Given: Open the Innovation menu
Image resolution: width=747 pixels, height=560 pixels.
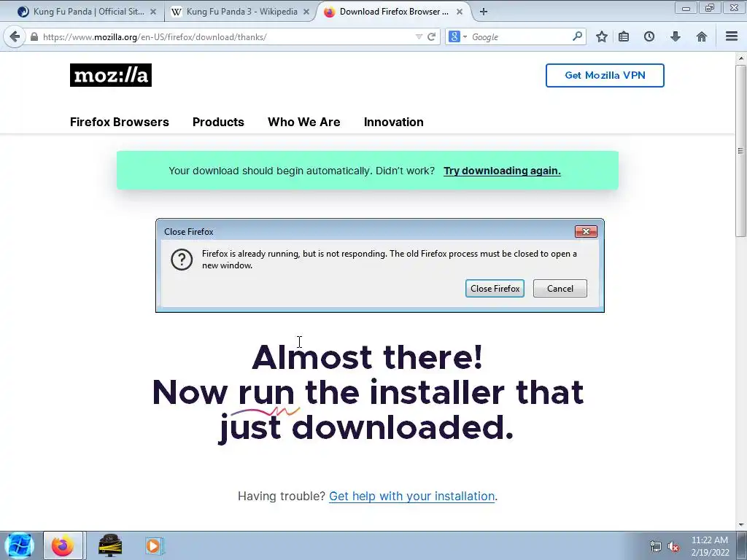Looking at the screenshot, I should [393, 122].
